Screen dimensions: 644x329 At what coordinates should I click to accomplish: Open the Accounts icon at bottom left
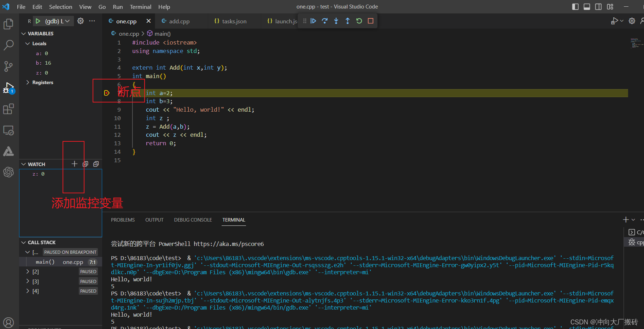pyautogui.click(x=8, y=322)
